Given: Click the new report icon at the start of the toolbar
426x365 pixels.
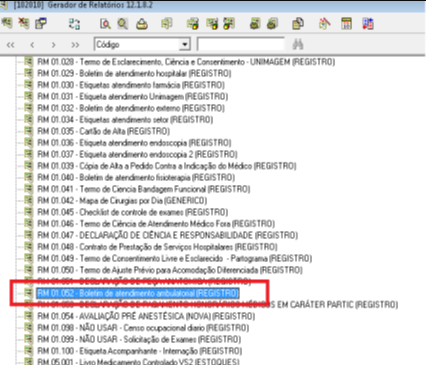Looking at the screenshot, I should point(7,23).
